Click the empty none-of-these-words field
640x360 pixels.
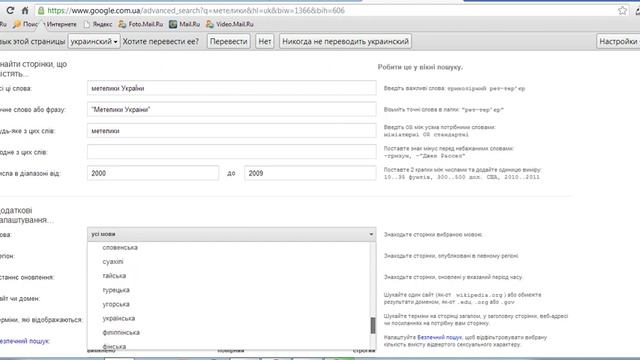click(x=231, y=152)
